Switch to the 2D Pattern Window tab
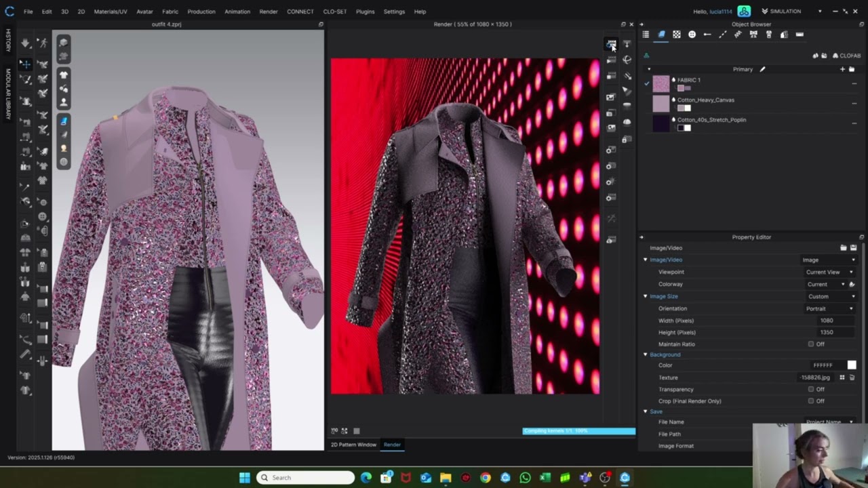The image size is (868, 488). [x=353, y=445]
